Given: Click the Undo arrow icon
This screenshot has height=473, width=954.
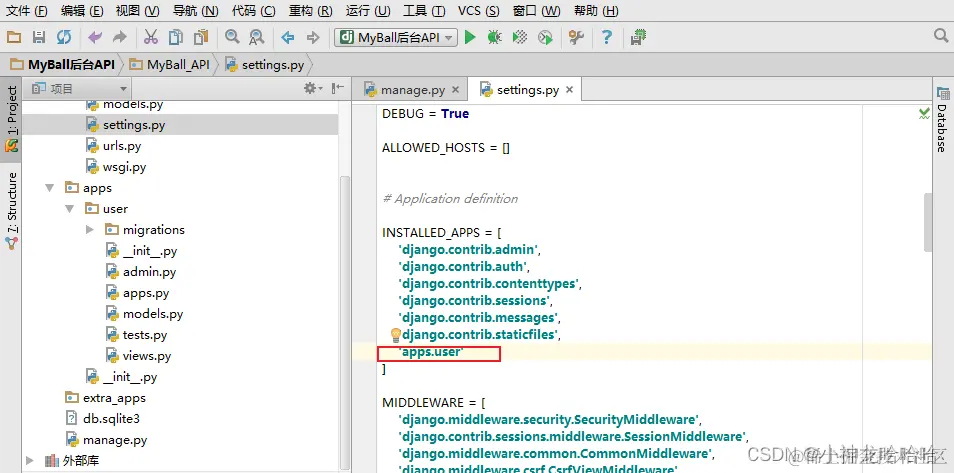Looking at the screenshot, I should (95, 38).
